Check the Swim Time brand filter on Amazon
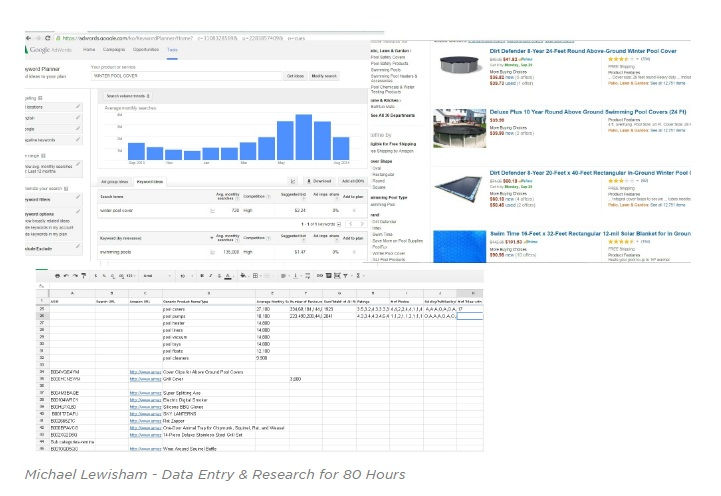Screen dimensions: 721x496 [x=383, y=234]
